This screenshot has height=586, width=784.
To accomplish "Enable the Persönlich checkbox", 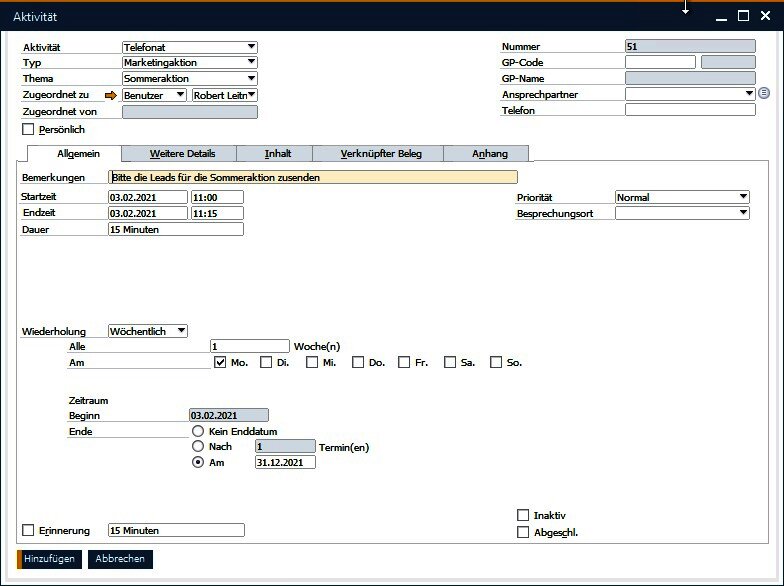I will coord(28,129).
